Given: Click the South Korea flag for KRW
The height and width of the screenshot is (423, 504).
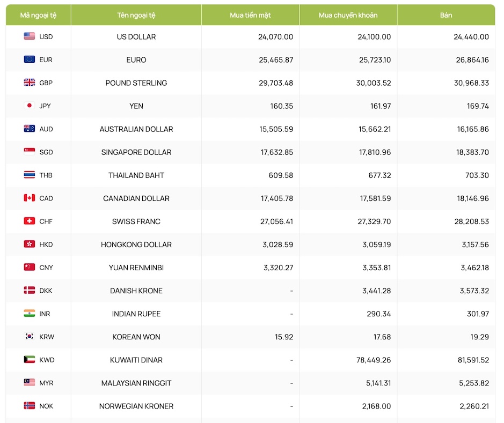Looking at the screenshot, I should (30, 337).
